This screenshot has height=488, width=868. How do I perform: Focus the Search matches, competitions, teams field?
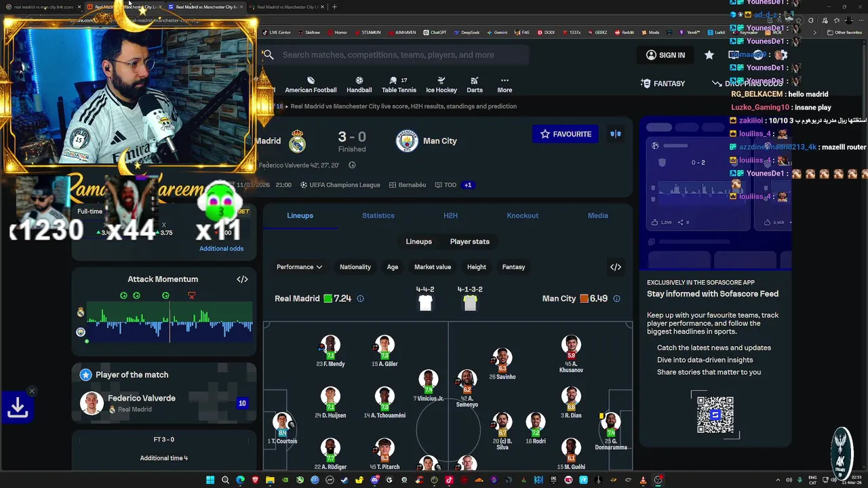(x=396, y=55)
